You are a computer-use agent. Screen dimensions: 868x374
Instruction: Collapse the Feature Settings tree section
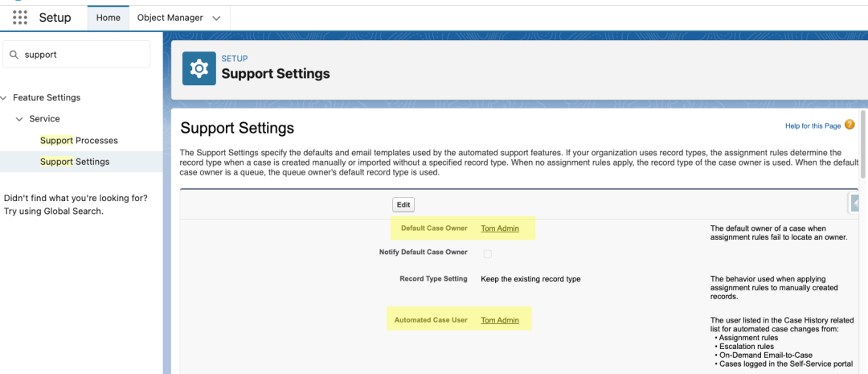[x=6, y=97]
